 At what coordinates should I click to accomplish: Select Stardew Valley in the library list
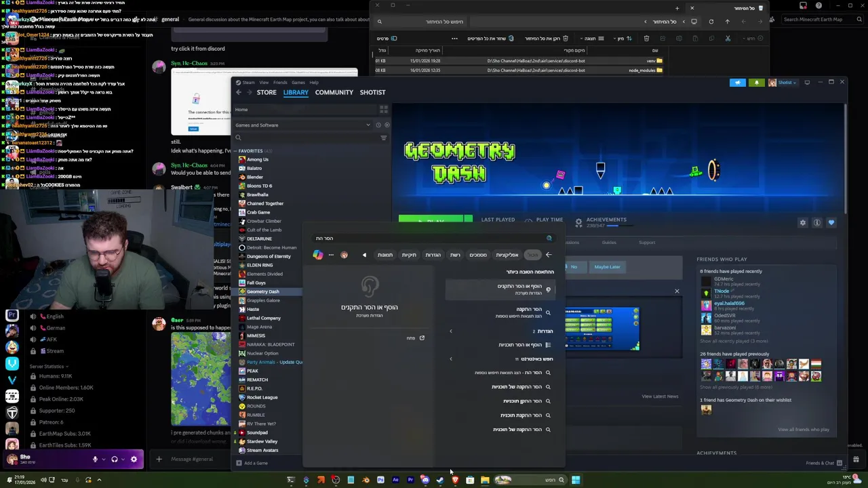tap(262, 441)
